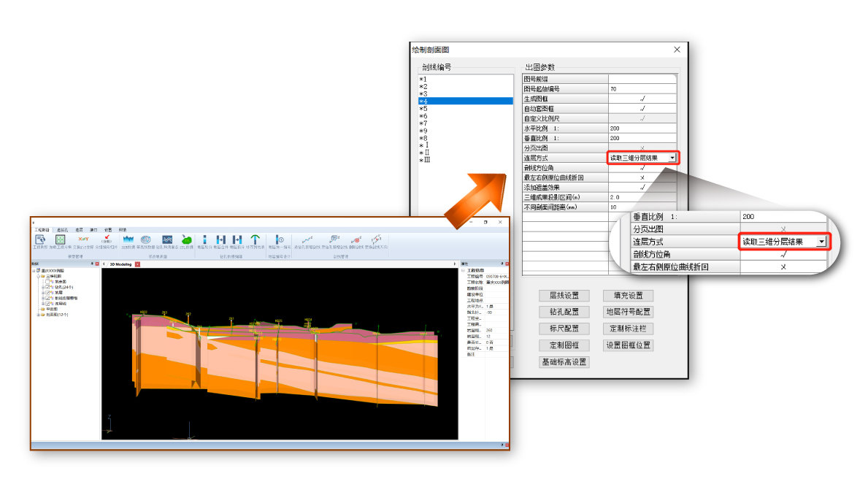
Task: Expand the 剖面图(12个) folder
Action: (38, 315)
